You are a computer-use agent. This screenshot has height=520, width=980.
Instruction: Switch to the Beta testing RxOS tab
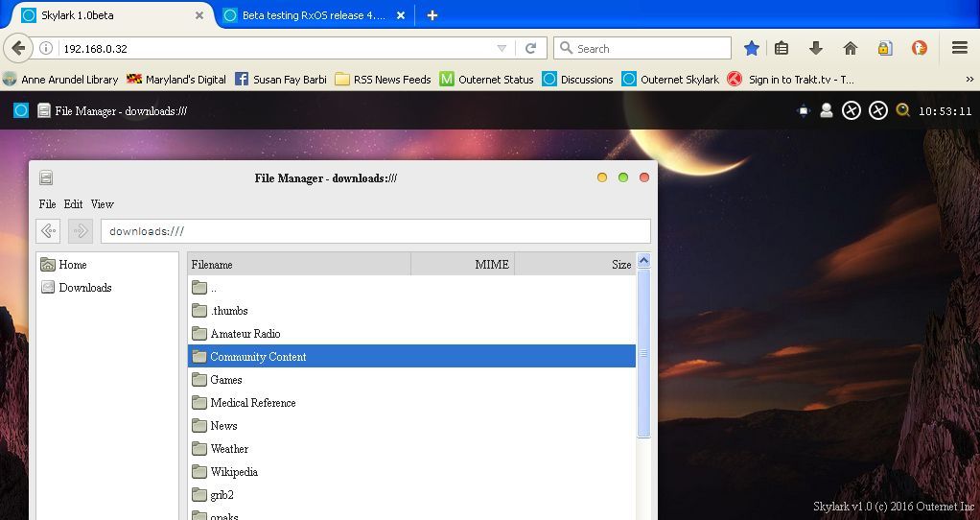pos(313,15)
